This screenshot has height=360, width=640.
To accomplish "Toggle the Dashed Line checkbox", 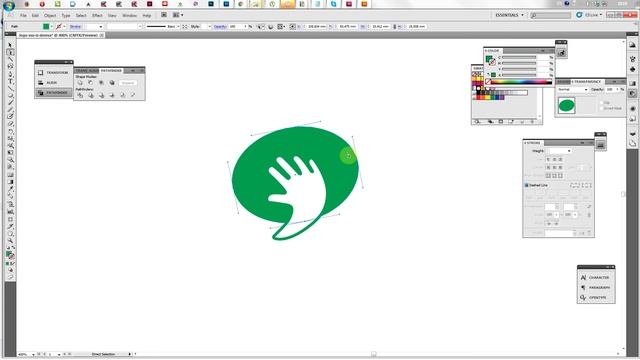I will click(527, 185).
